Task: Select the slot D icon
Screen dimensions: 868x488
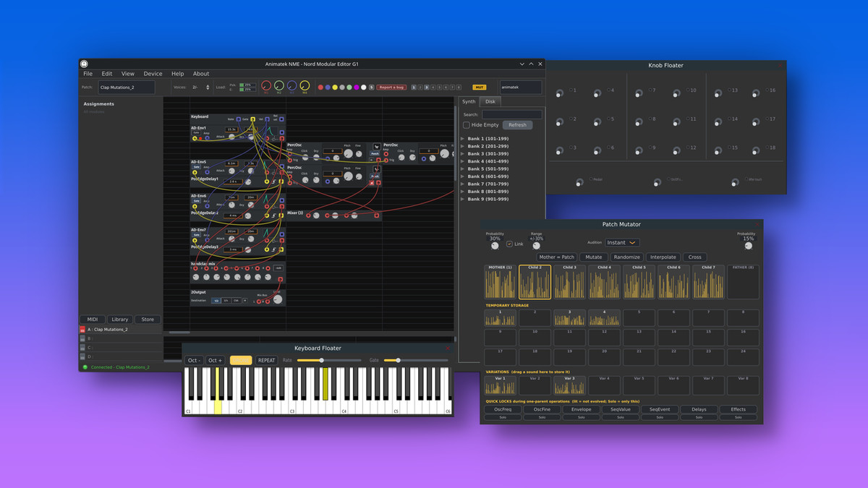Action: tap(82, 356)
